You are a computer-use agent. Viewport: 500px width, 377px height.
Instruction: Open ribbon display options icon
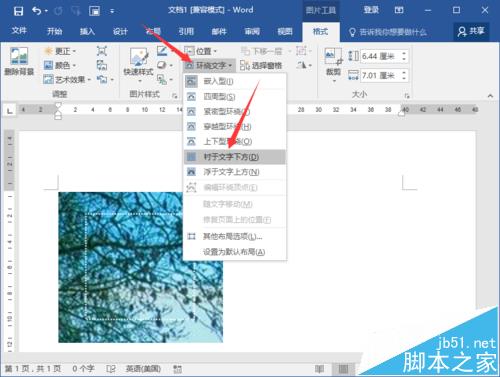399,10
